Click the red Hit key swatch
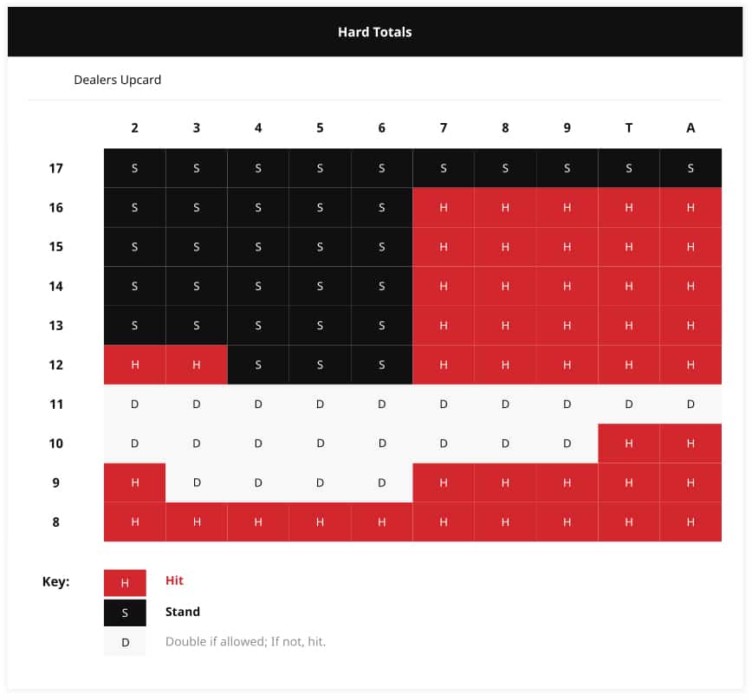 coord(125,582)
